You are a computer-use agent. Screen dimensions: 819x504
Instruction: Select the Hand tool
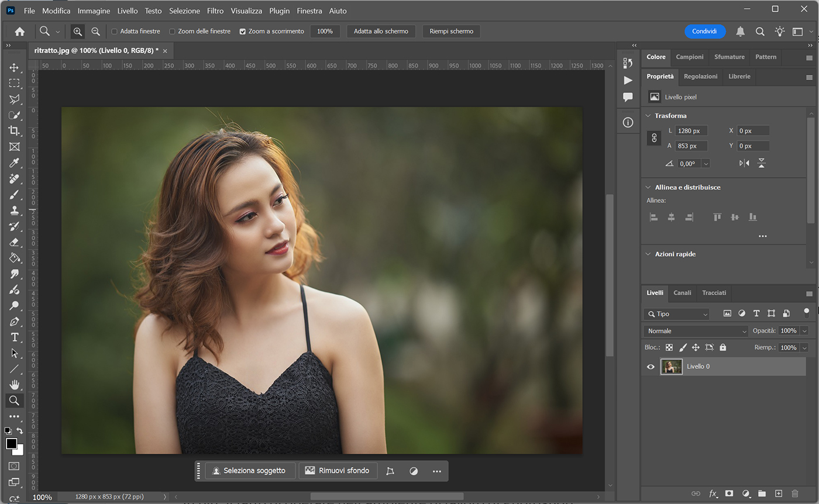tap(14, 385)
